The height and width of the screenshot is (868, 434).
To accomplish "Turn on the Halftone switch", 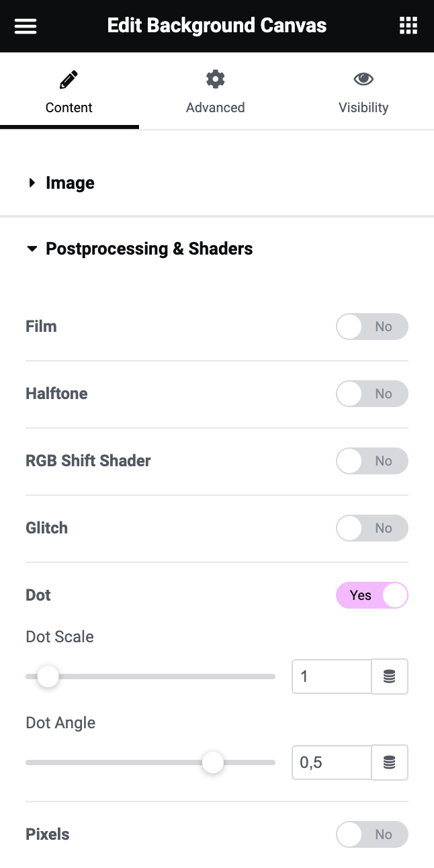I will tap(372, 394).
